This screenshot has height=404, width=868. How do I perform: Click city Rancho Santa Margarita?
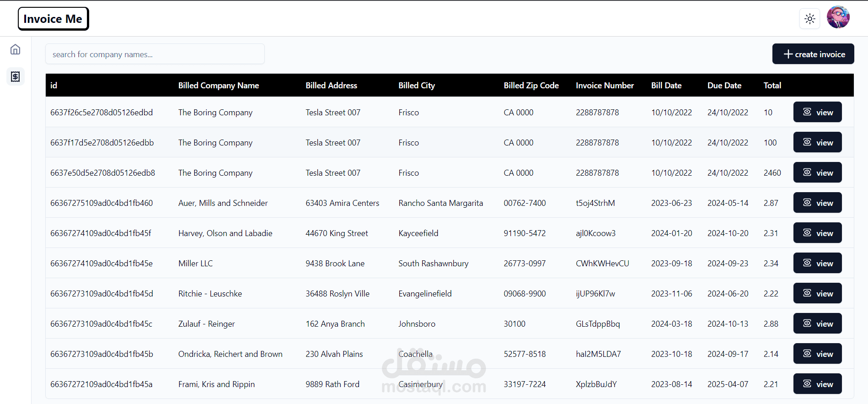pos(441,203)
